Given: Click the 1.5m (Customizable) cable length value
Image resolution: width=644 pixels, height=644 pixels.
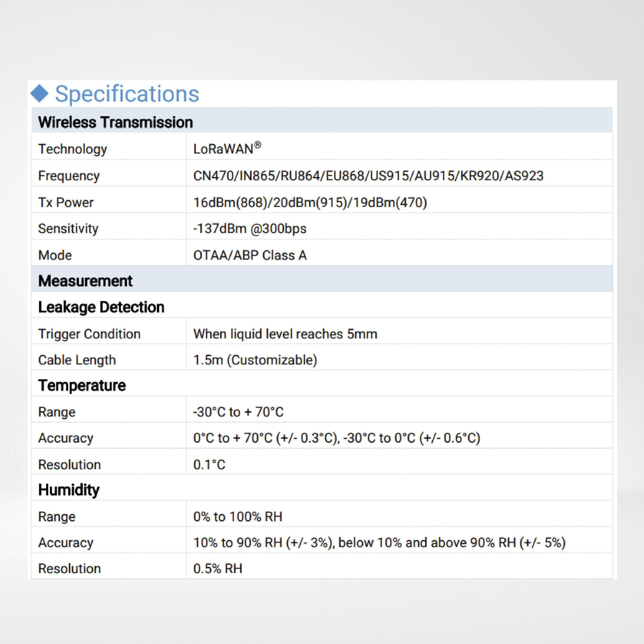Looking at the screenshot, I should tap(255, 360).
